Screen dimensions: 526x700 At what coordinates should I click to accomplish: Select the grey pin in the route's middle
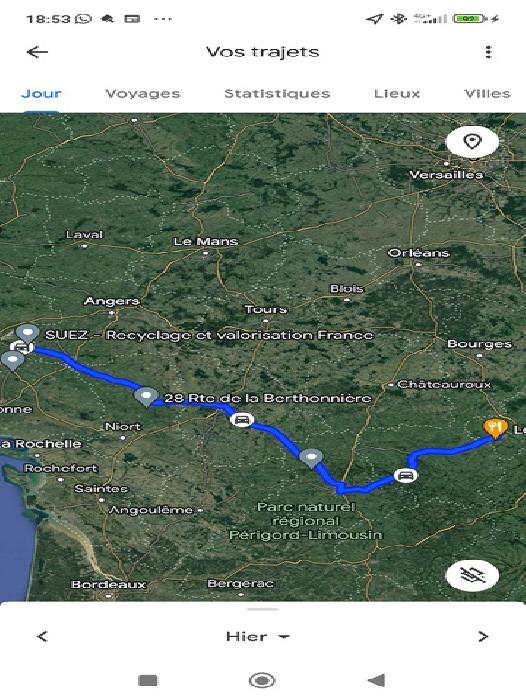[x=311, y=458]
